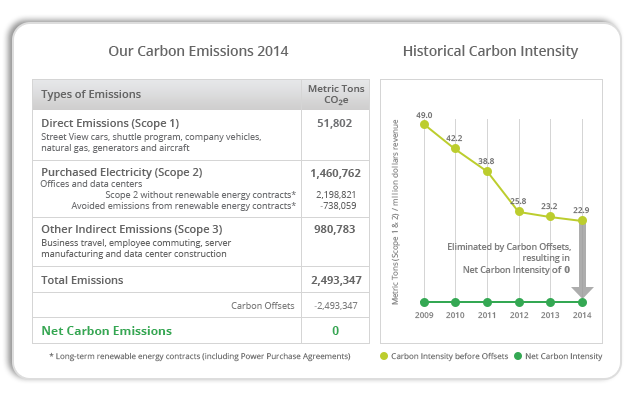Click the 2012 x-axis year label
Viewport: 626px width, 394px height.
[519, 315]
